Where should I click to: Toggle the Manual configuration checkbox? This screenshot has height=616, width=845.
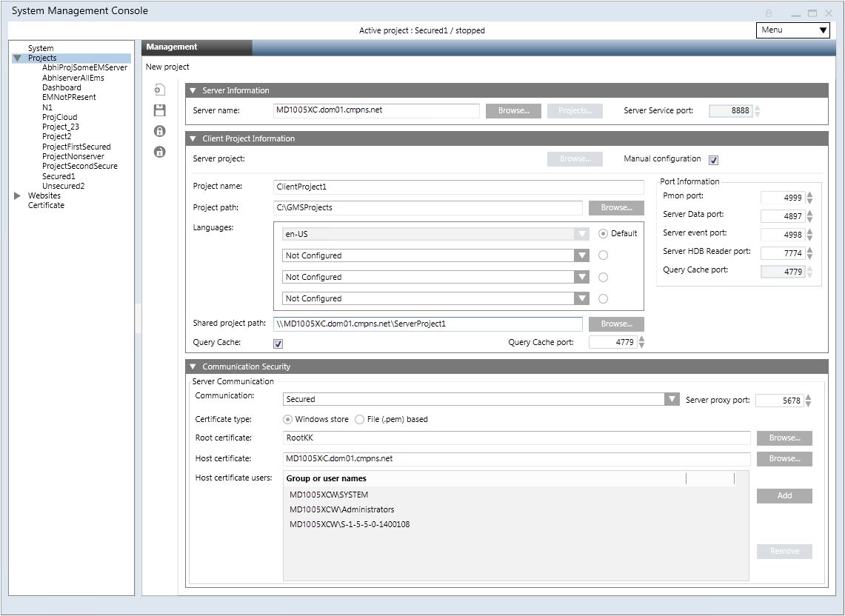click(x=713, y=160)
